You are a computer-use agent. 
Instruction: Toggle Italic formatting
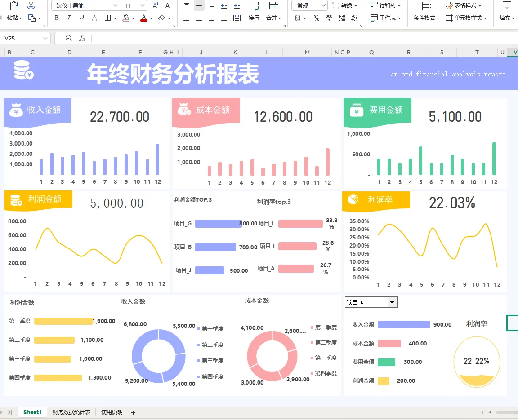[x=69, y=18]
